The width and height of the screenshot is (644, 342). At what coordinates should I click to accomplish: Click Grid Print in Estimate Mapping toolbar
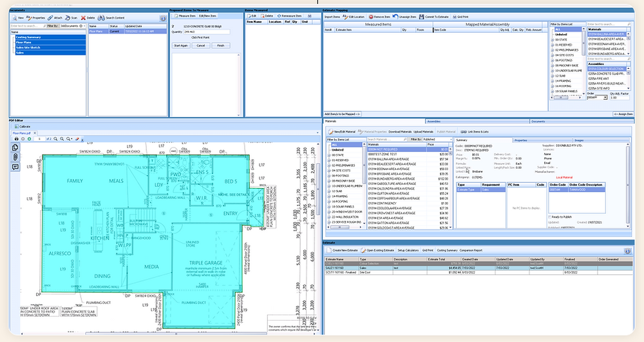coord(460,17)
